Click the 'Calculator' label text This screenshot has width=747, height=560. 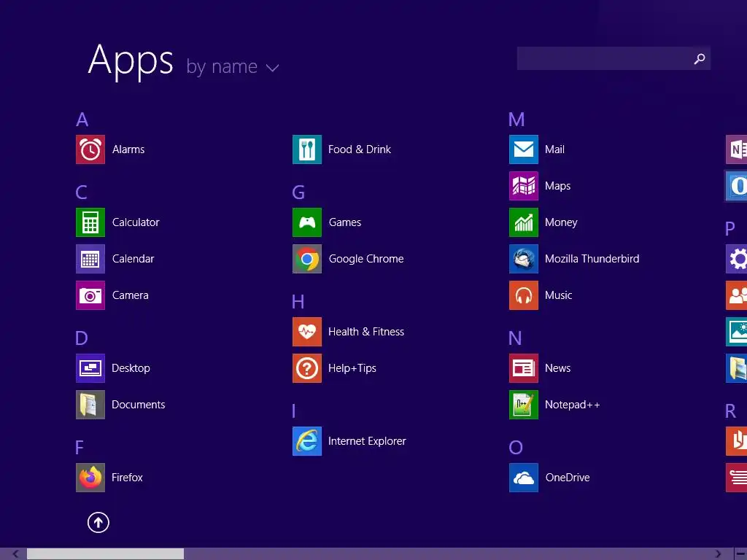(136, 222)
